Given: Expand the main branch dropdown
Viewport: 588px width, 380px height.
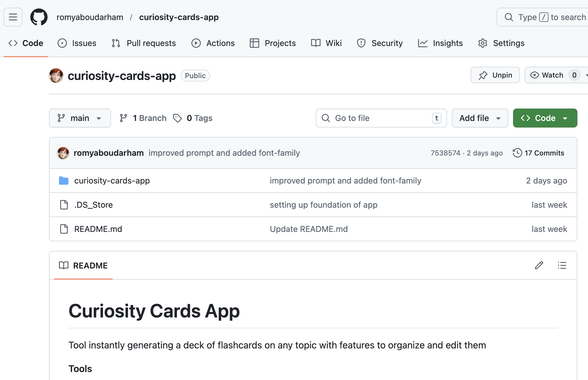Looking at the screenshot, I should click(80, 118).
